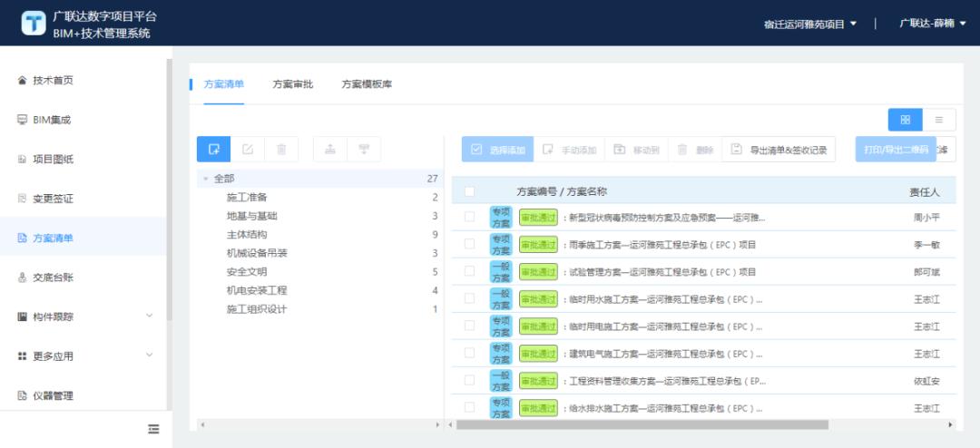Click the delete category trash icon

(x=281, y=150)
